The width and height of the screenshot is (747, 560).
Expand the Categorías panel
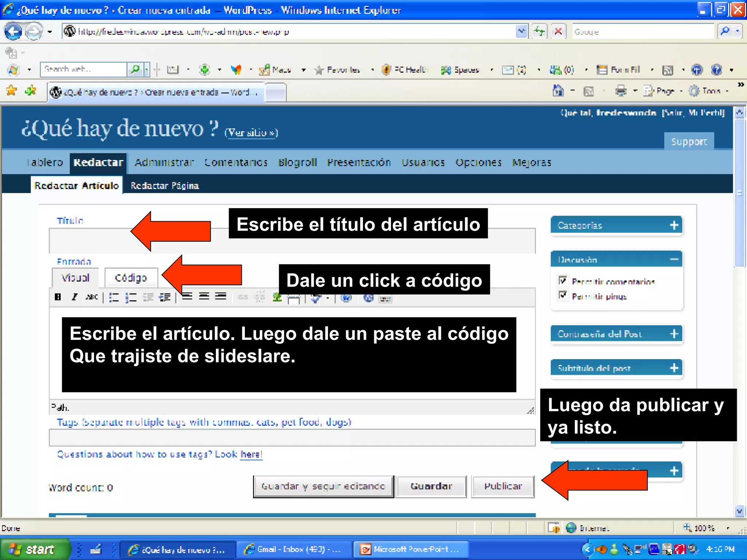click(674, 225)
